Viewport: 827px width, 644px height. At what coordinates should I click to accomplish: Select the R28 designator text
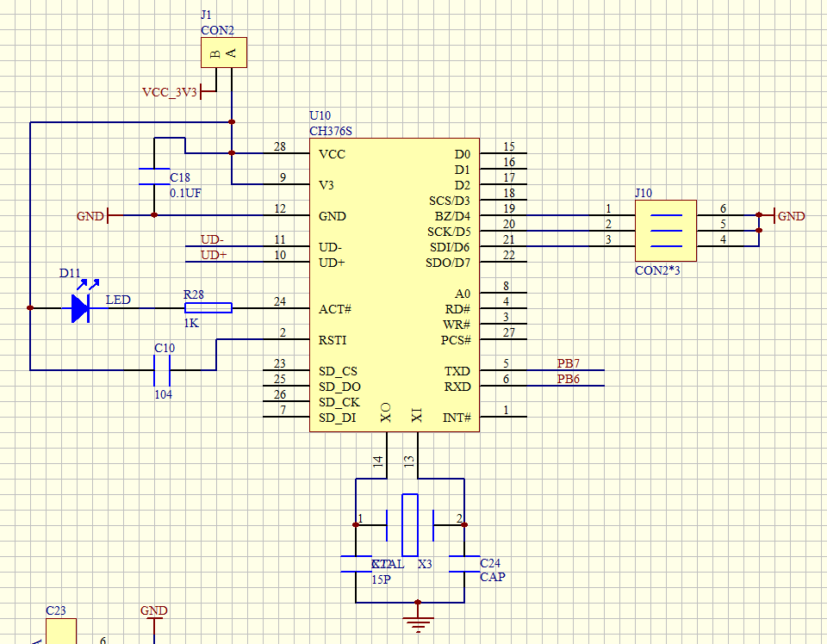194,294
